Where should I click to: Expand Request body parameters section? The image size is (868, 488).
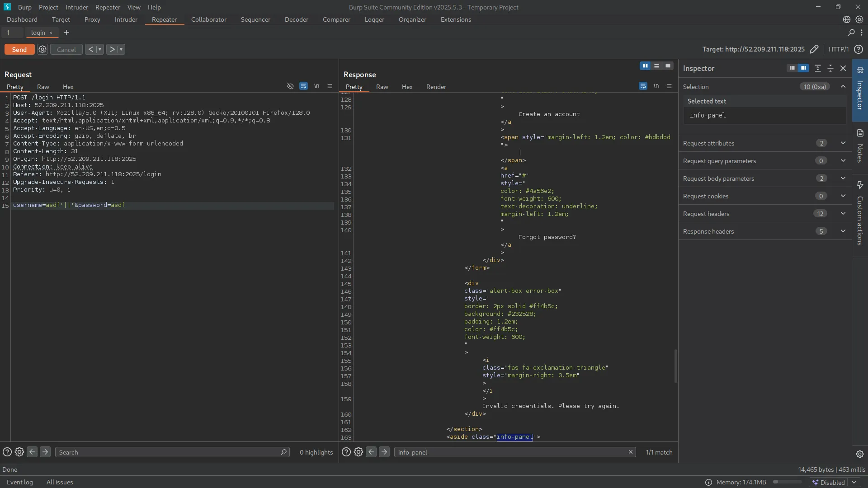point(843,178)
